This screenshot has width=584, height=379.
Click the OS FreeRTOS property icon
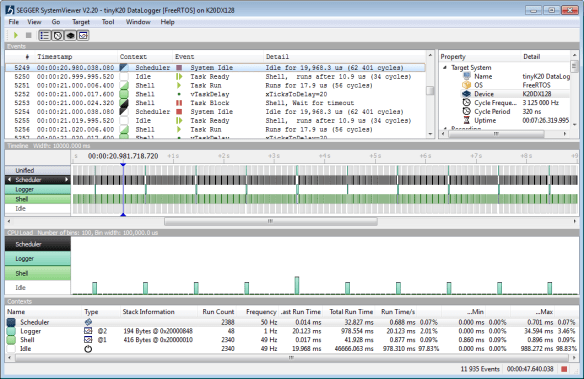(467, 85)
